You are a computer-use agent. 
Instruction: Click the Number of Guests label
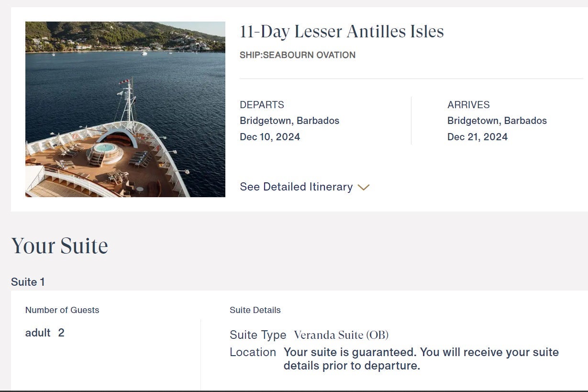click(x=62, y=310)
